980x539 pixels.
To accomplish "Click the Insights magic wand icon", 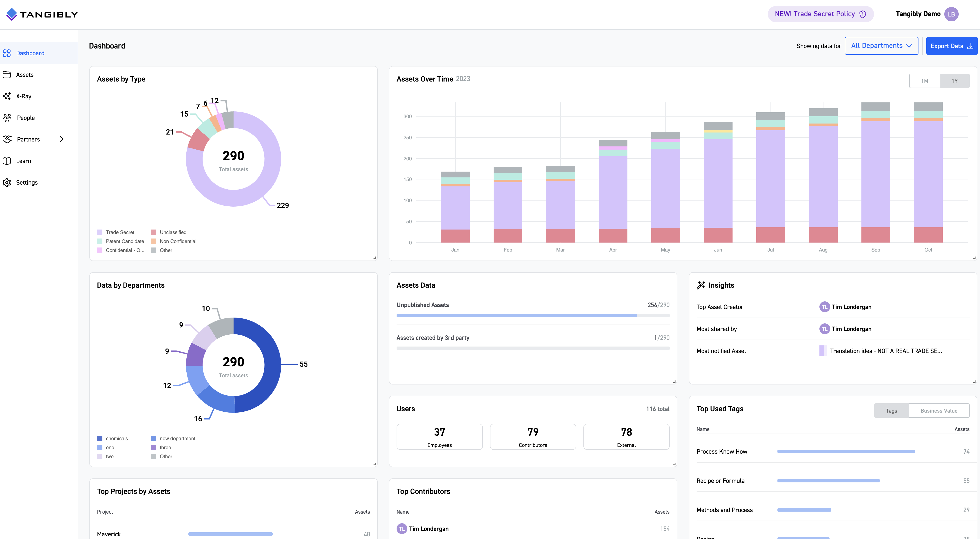I will [x=701, y=285].
